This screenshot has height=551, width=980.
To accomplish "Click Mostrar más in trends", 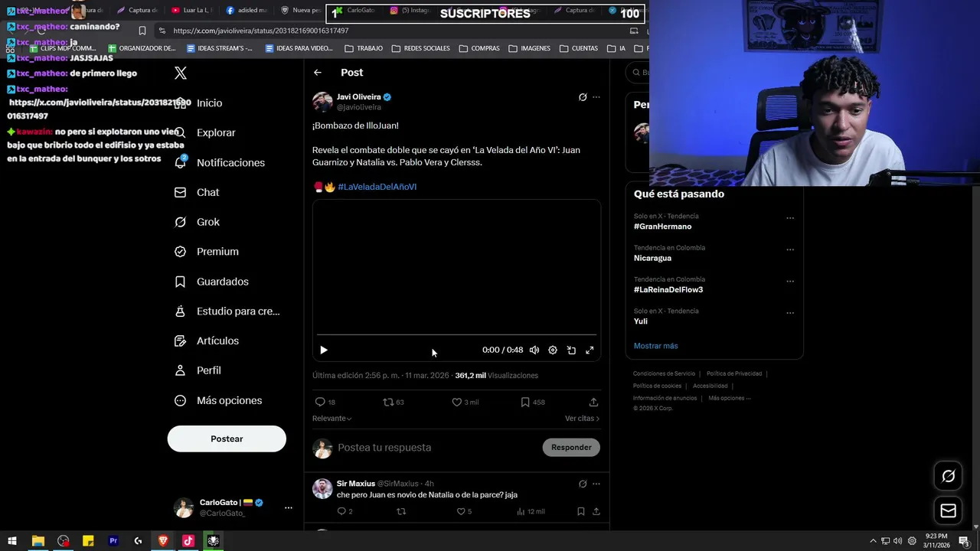I will 655,346.
